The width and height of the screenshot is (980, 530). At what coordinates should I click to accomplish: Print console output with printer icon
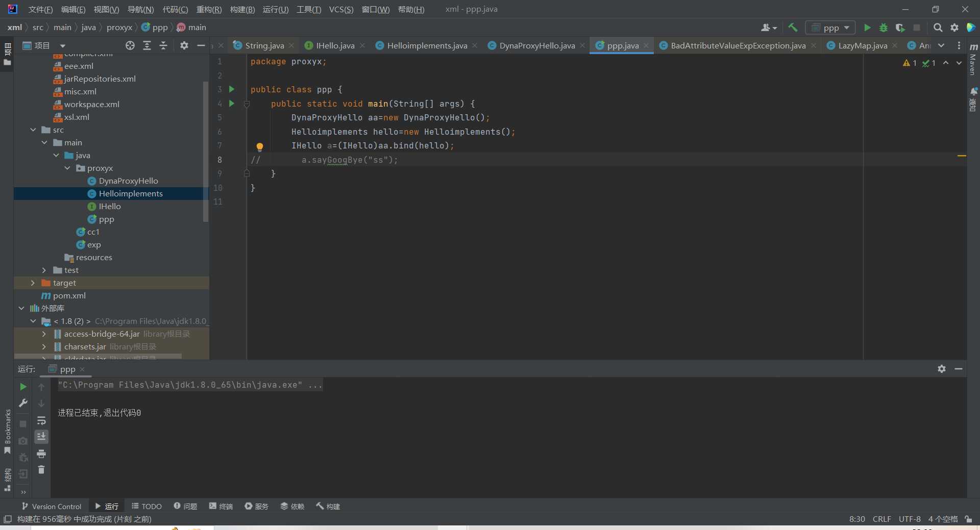click(41, 453)
